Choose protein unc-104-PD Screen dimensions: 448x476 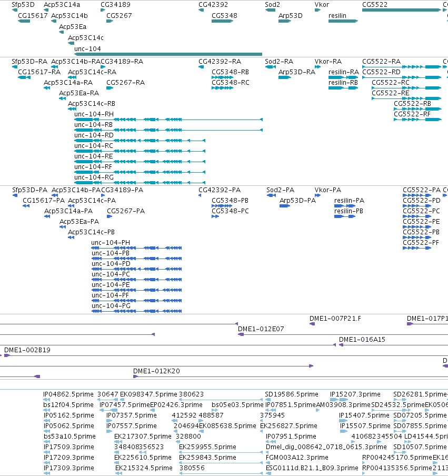[x=111, y=263]
